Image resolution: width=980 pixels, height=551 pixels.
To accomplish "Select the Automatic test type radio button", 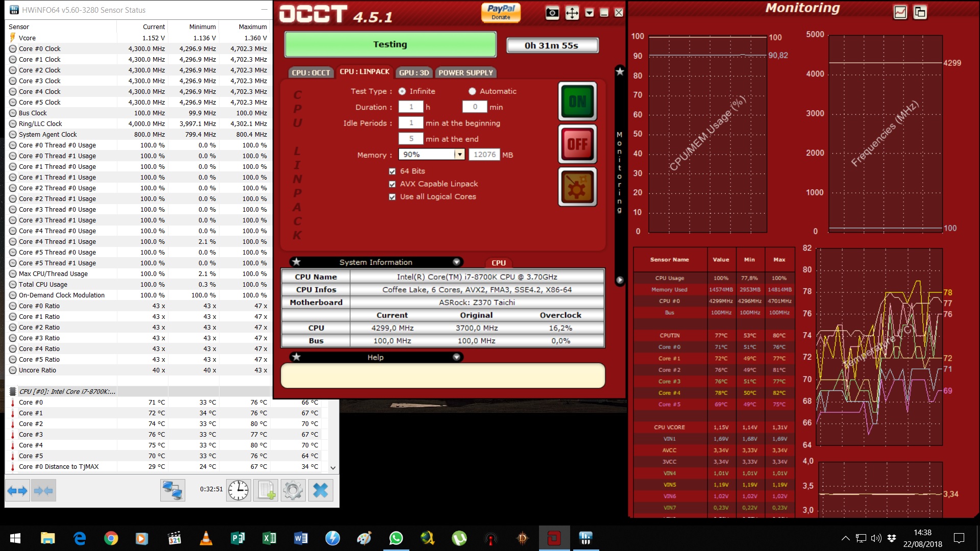I will point(472,91).
